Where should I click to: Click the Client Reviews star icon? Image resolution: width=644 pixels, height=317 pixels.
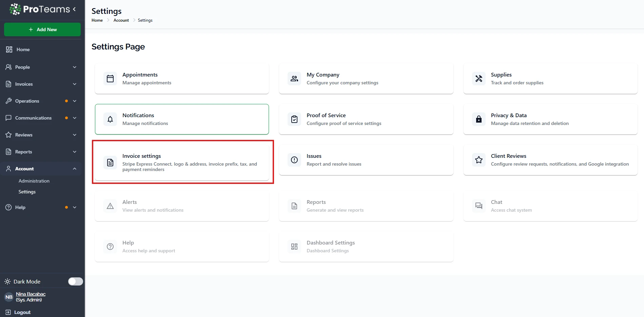pos(479,160)
